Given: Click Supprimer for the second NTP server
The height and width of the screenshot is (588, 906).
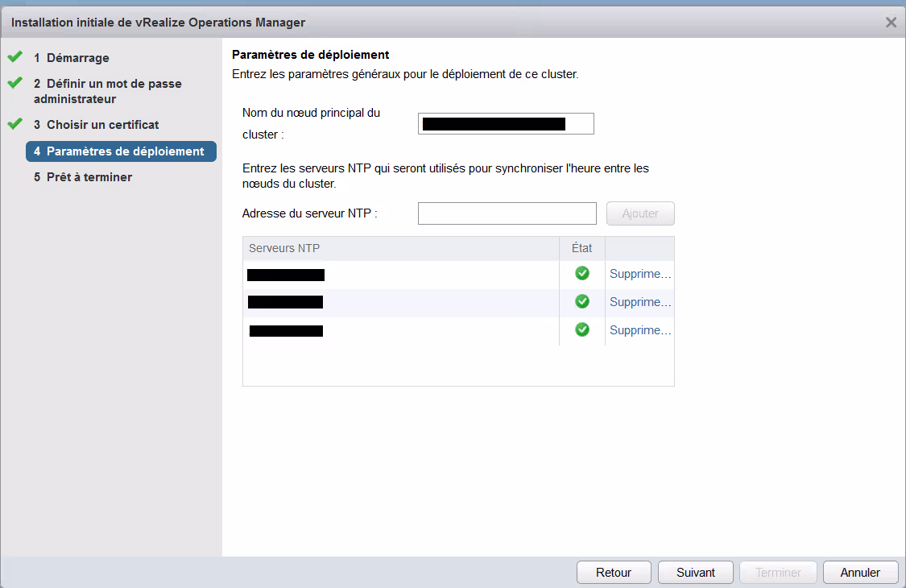Looking at the screenshot, I should point(639,302).
